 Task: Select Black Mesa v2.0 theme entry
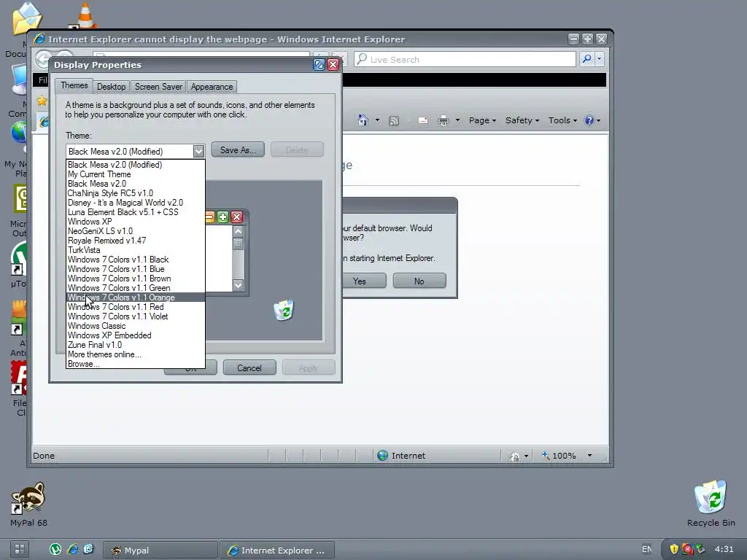click(135, 183)
